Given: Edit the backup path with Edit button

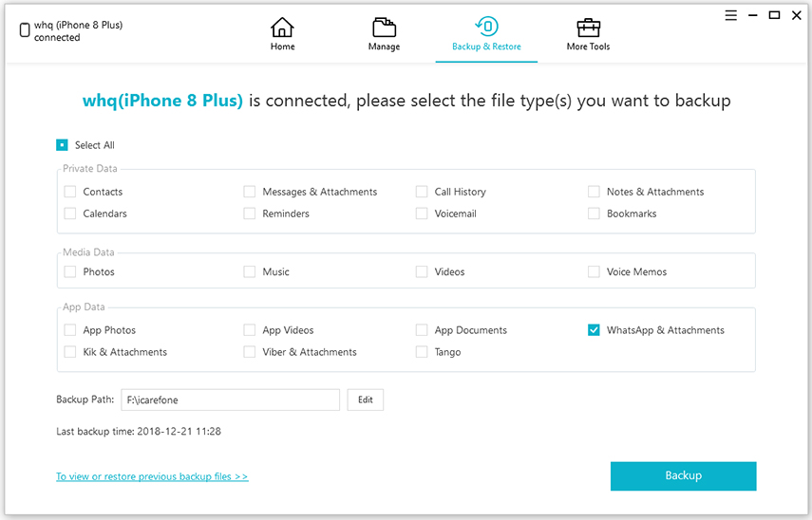Looking at the screenshot, I should [x=365, y=399].
